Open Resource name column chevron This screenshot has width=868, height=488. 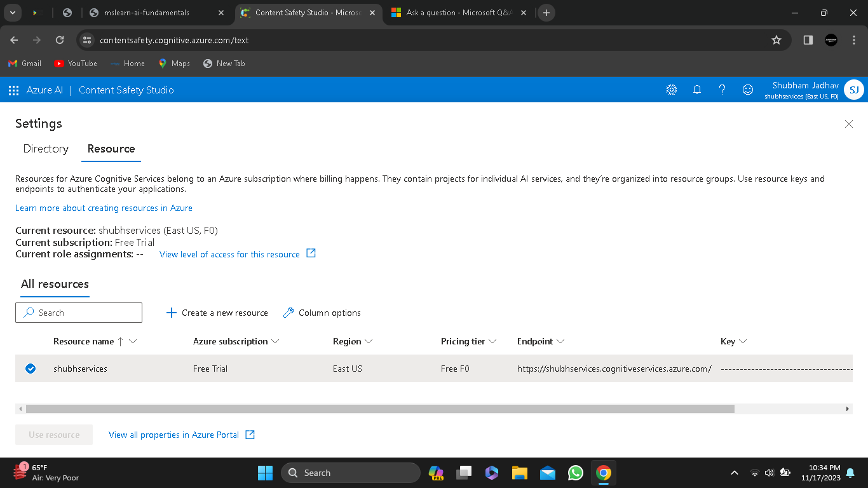point(133,341)
